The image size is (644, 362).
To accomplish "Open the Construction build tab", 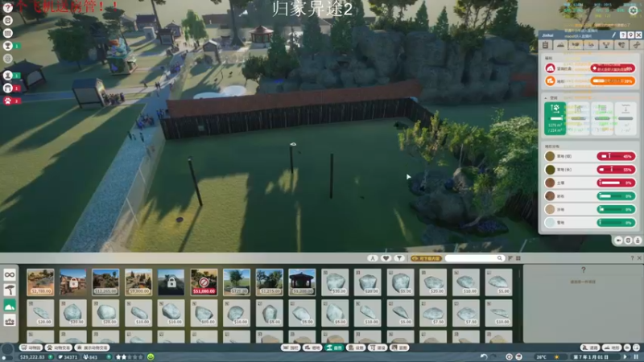I will coord(378,348).
